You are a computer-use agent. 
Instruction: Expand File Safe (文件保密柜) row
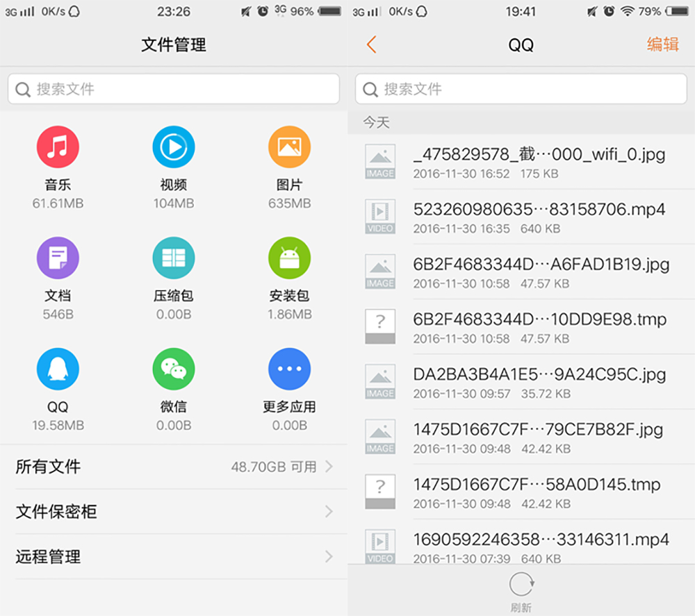(x=174, y=512)
